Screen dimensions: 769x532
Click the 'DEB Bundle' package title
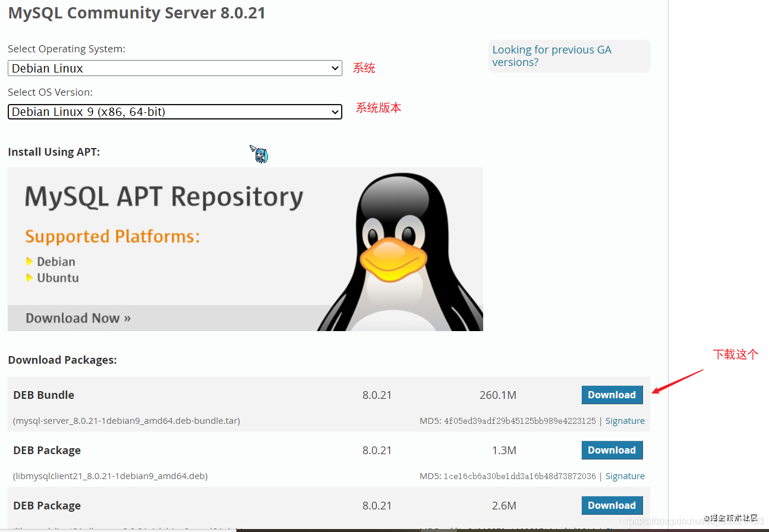point(43,395)
